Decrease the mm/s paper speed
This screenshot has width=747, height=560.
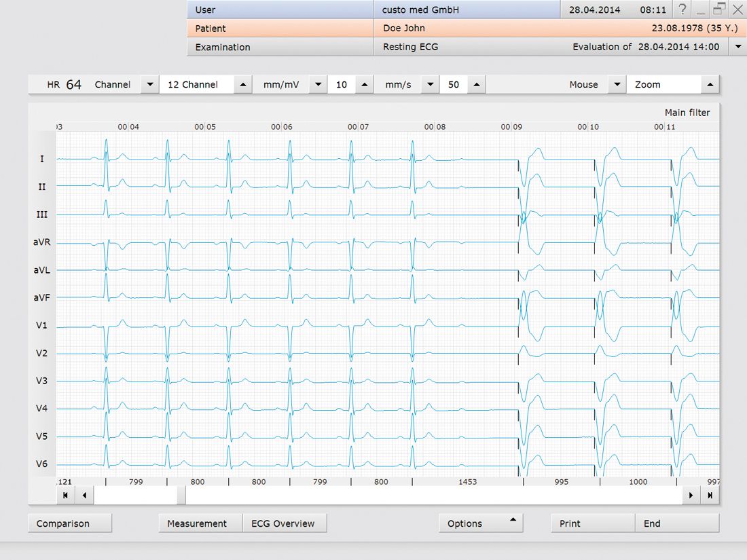[x=430, y=85]
